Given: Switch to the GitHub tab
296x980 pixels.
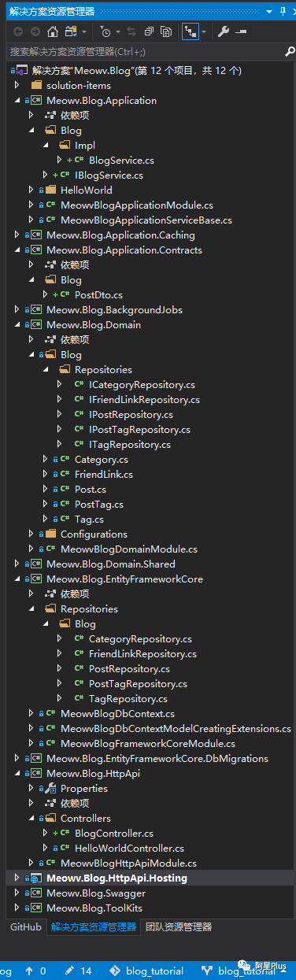Looking at the screenshot, I should (x=25, y=926).
